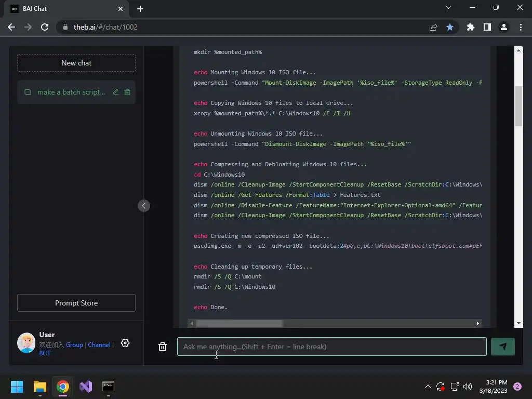532x399 pixels.
Task: Open the user settings gear icon
Action: click(x=125, y=343)
